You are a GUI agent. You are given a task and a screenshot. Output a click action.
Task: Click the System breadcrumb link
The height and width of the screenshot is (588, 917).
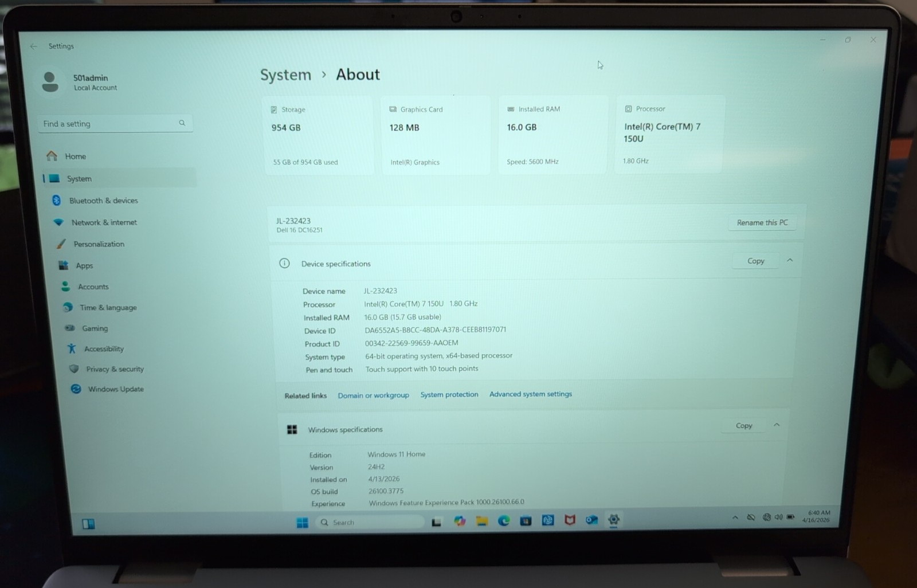click(285, 75)
